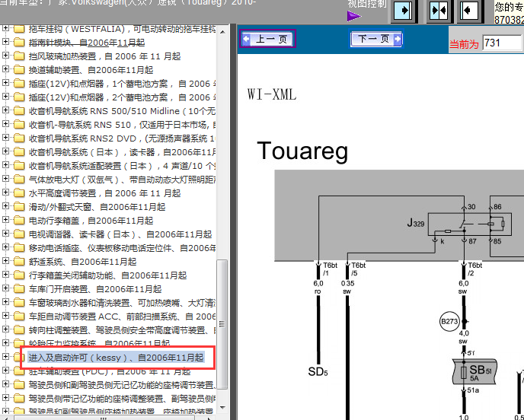
Task: Click the tree scrollbar down arrow
Action: (222, 408)
